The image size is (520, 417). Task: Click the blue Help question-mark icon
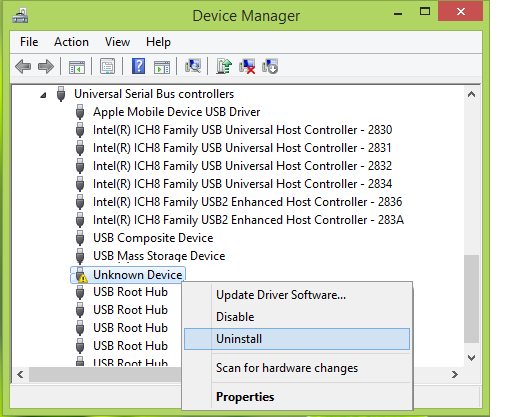138,66
